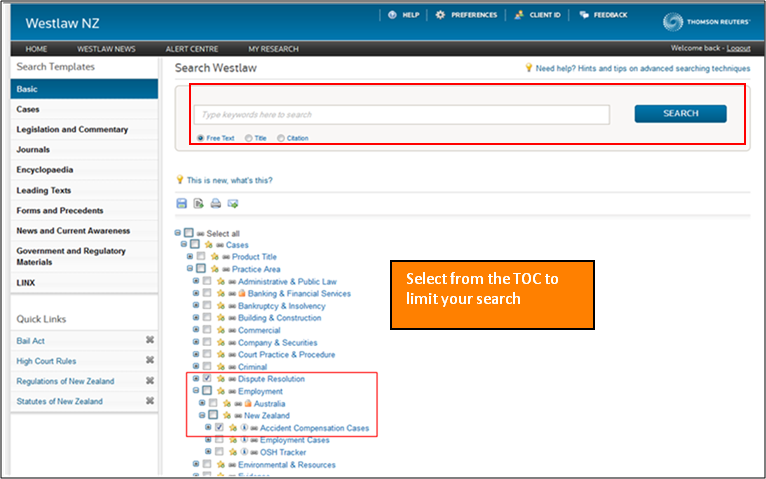Click the Preferences gear icon
This screenshot has width=766, height=479.
[440, 15]
